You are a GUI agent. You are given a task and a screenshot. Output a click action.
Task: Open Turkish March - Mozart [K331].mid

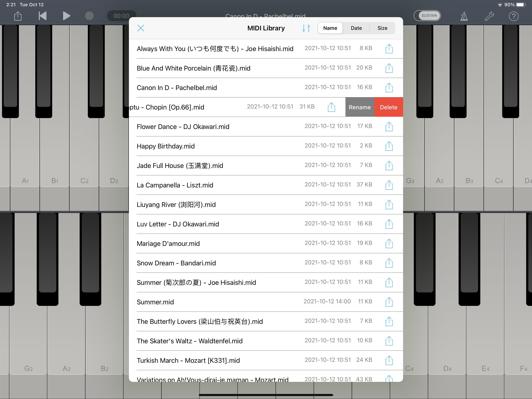266,360
